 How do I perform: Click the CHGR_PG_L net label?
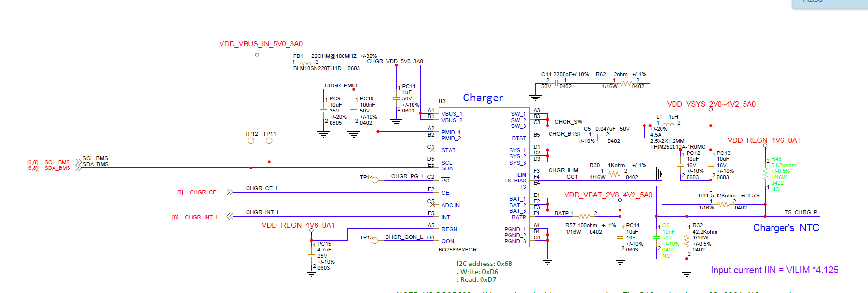[408, 176]
